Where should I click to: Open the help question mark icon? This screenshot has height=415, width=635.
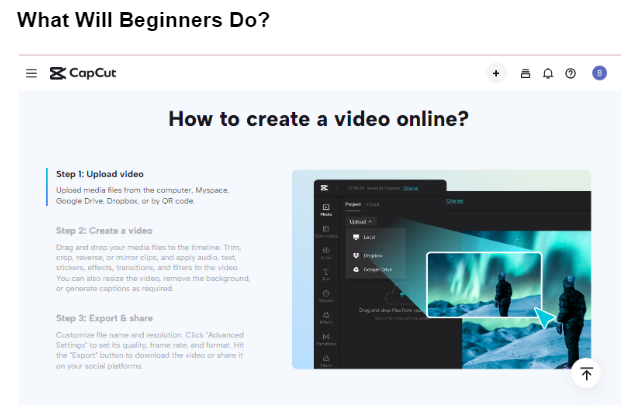click(571, 73)
